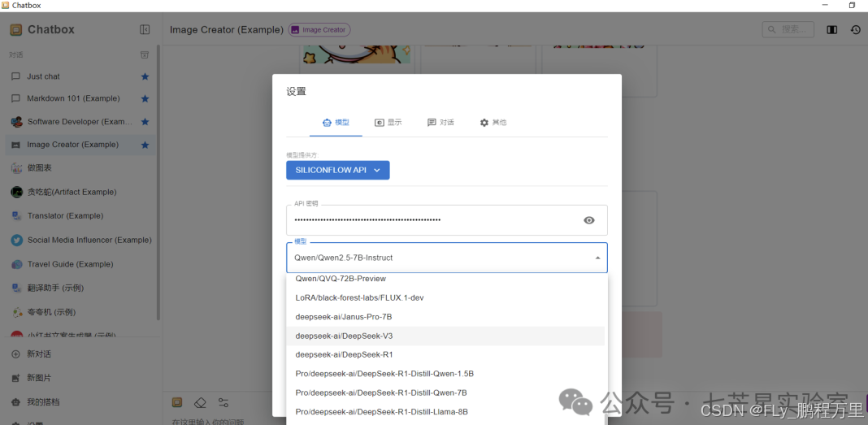Toggle the split panel layout icon
Image resolution: width=868 pixels, height=425 pixels.
tap(831, 30)
